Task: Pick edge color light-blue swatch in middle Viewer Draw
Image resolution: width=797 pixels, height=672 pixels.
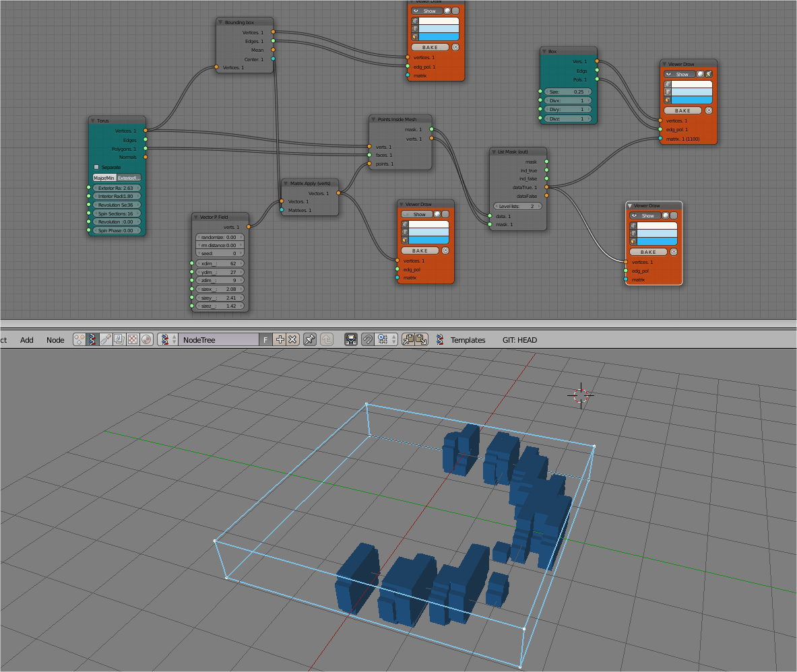Action: [428, 232]
